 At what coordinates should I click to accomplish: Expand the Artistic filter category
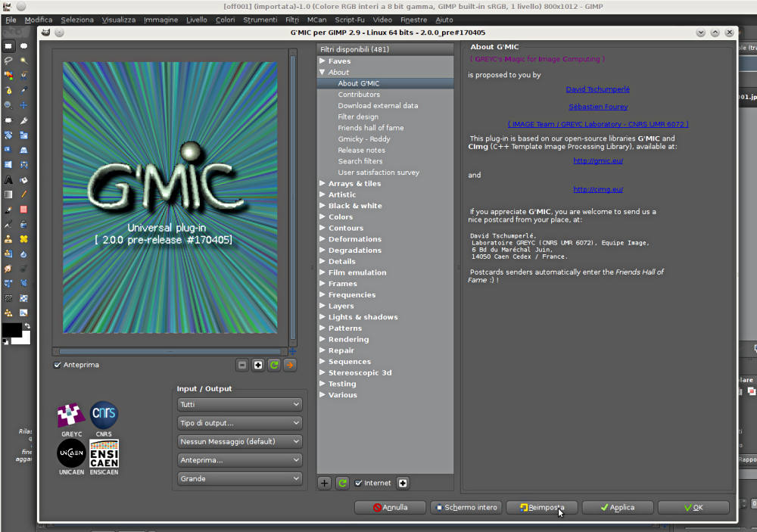point(322,194)
